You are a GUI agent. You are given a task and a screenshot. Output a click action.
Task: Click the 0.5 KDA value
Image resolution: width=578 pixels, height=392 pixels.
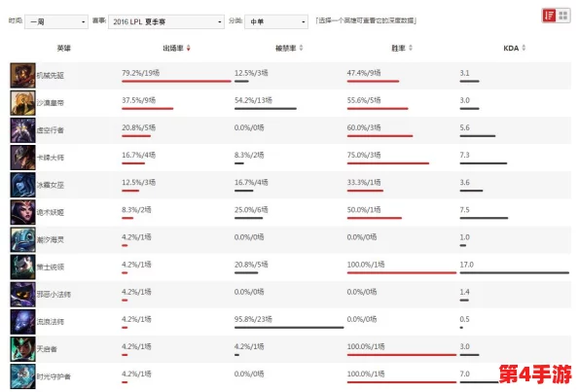tap(465, 319)
